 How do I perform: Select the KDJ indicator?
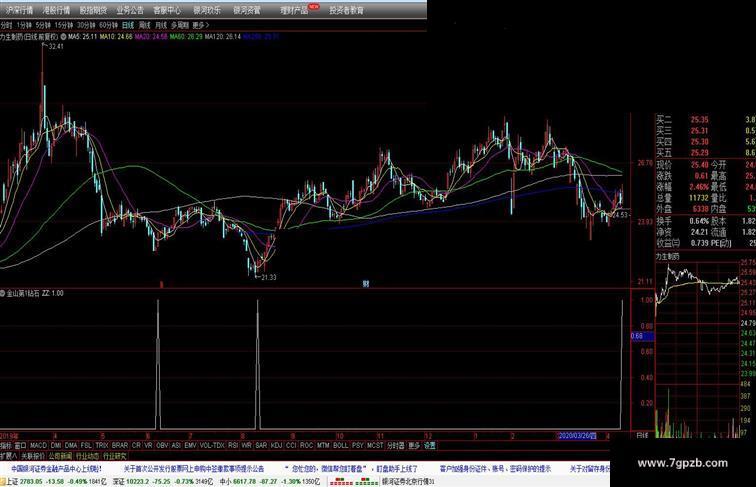point(277,446)
